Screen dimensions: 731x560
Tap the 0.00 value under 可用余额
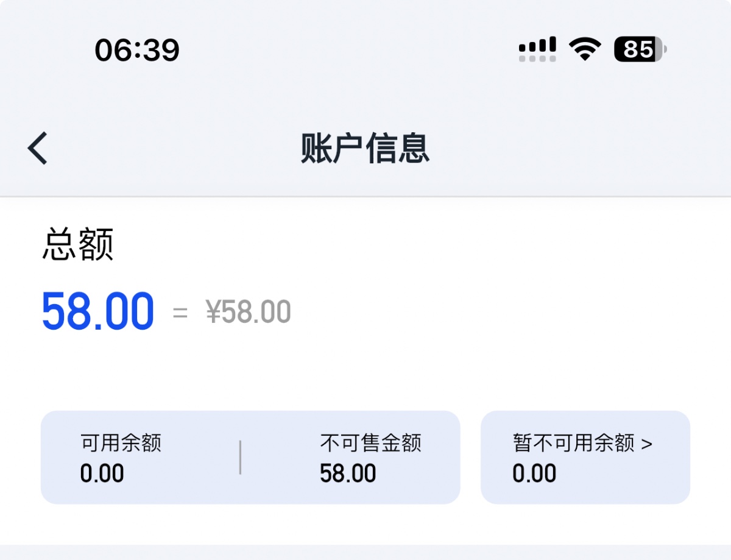point(102,473)
